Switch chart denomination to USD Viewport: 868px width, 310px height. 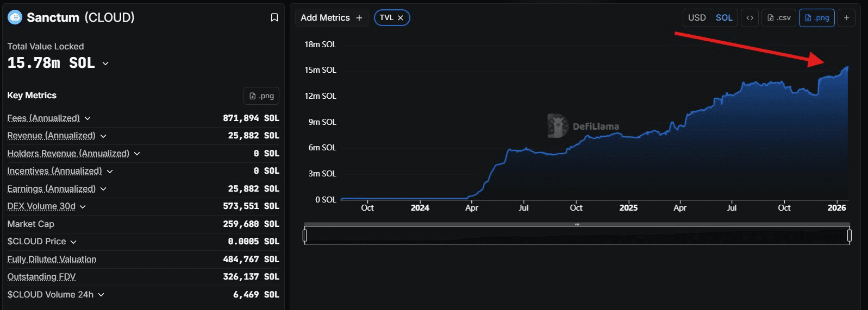pos(697,18)
